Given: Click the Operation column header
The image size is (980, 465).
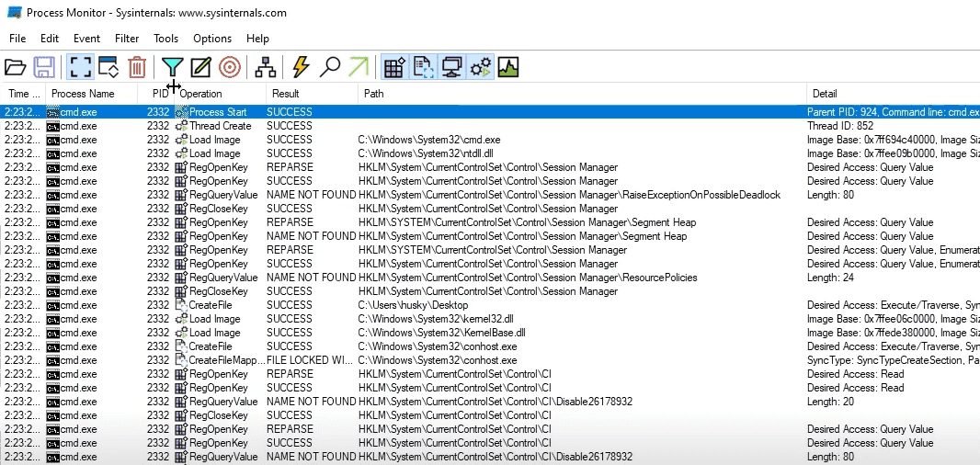Looking at the screenshot, I should coord(220,94).
